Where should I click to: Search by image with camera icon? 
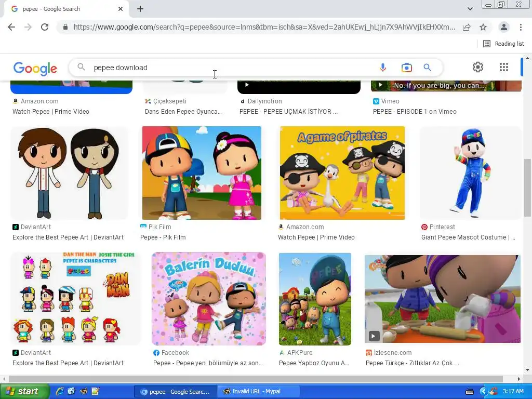click(x=406, y=68)
